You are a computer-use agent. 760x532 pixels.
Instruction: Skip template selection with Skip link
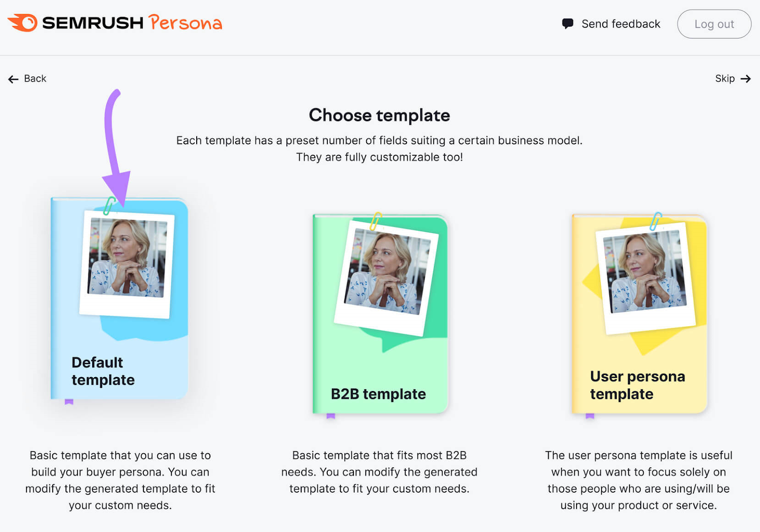pyautogui.click(x=733, y=79)
